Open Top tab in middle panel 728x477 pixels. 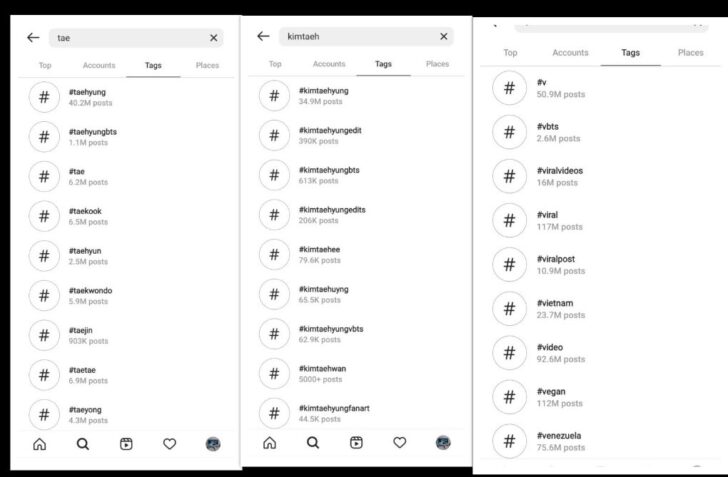click(x=275, y=64)
